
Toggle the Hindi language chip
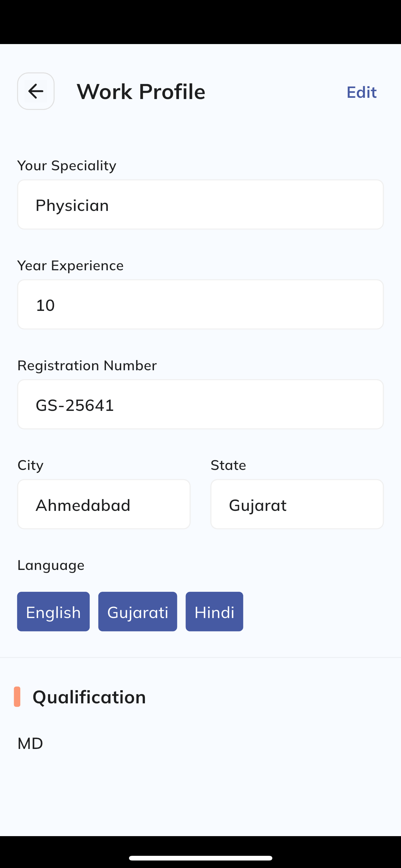(x=215, y=611)
